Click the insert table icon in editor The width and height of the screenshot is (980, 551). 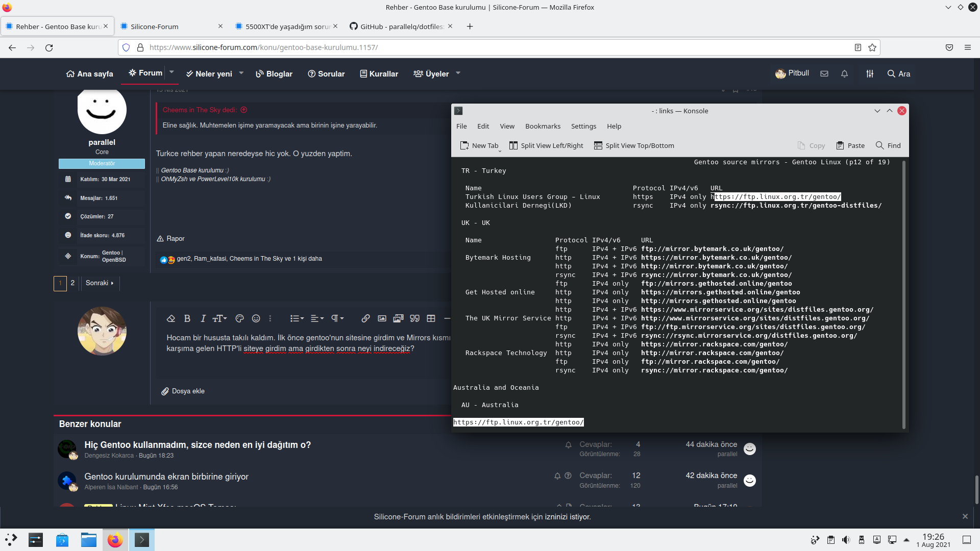pos(431,318)
